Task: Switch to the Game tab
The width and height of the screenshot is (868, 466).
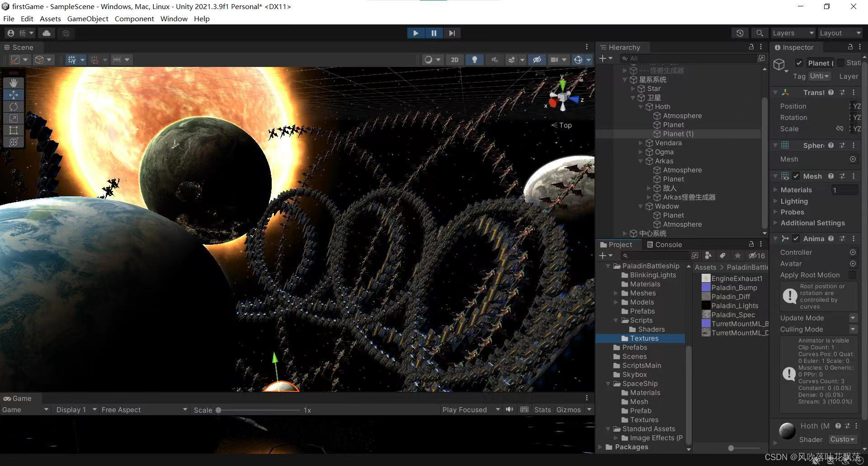Action: (x=18, y=398)
